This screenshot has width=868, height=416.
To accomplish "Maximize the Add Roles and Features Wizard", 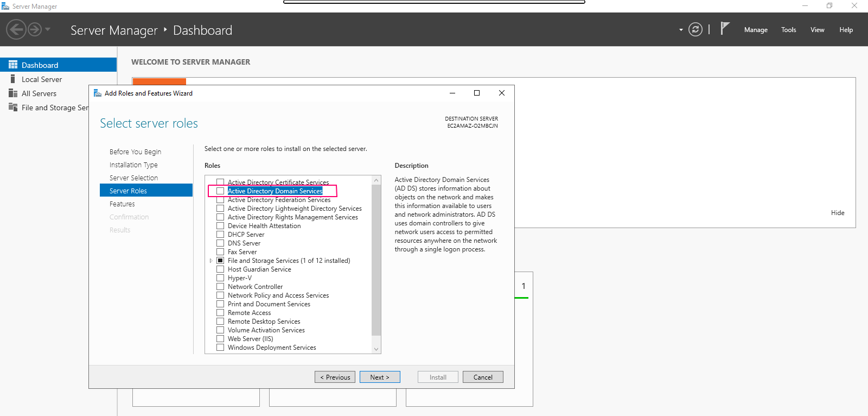I will (477, 93).
